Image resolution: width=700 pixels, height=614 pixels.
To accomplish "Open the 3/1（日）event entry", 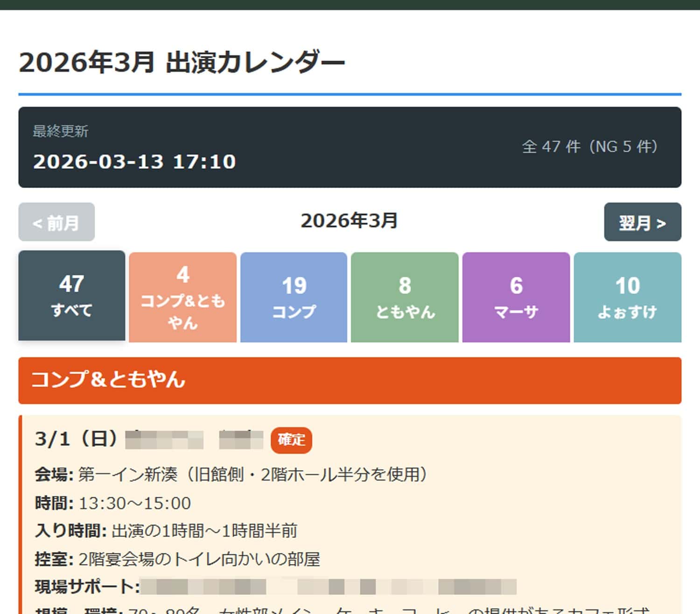I will (x=77, y=439).
